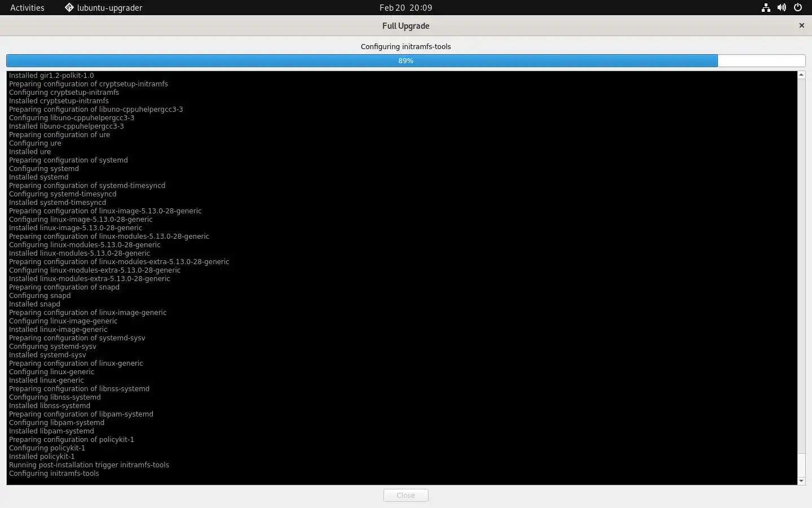The height and width of the screenshot is (508, 812).
Task: Select 'Installed libuno-cppuhelpergcc3-3' log line
Action: [x=67, y=126]
